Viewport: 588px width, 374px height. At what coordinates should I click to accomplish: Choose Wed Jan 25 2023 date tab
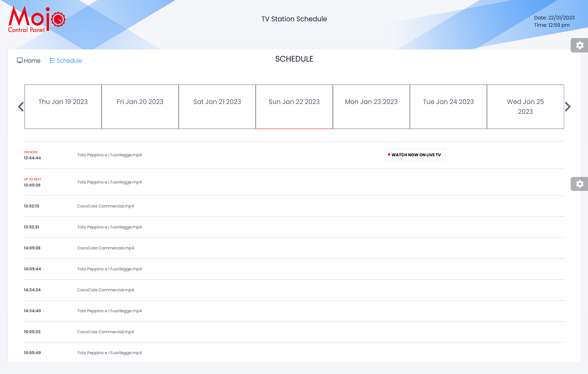point(525,107)
